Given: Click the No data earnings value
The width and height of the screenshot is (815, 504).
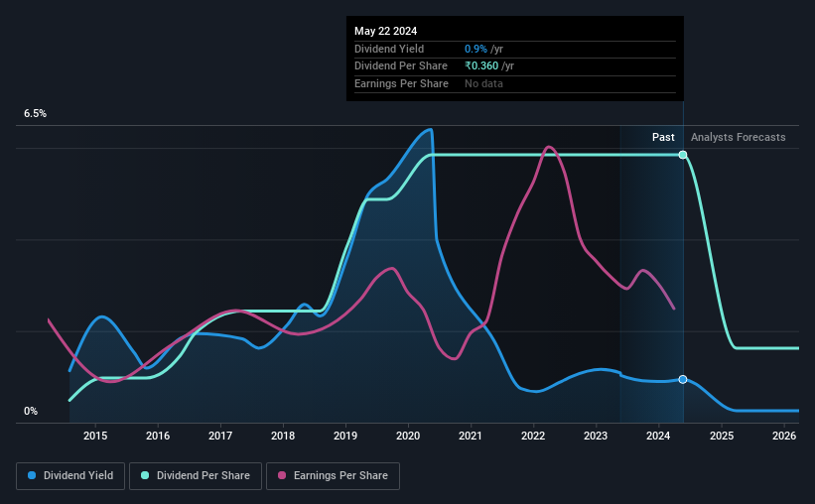Looking at the screenshot, I should click(483, 83).
